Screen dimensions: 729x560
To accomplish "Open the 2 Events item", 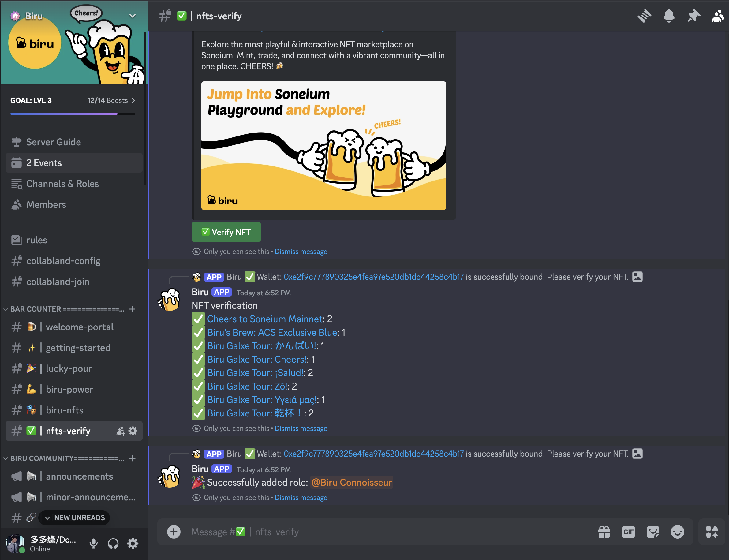I will [44, 163].
